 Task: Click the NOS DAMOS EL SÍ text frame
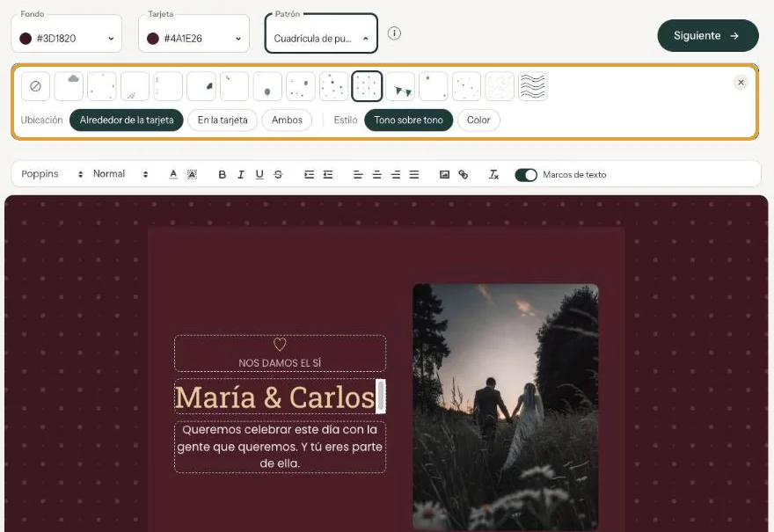(x=280, y=353)
